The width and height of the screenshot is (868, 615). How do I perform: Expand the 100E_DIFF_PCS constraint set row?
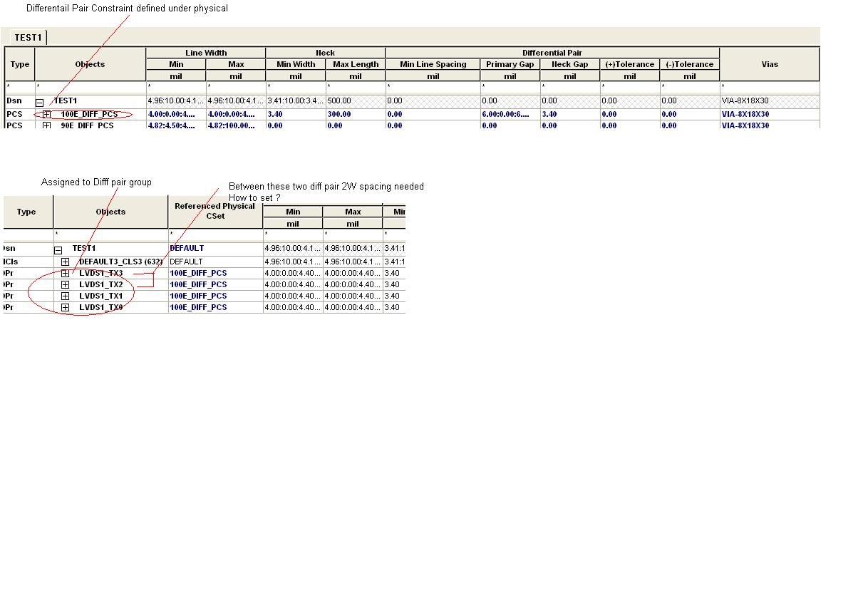click(47, 114)
